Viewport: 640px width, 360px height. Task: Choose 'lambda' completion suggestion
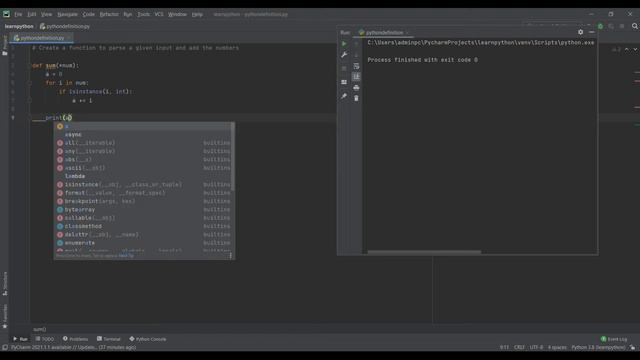(143, 176)
